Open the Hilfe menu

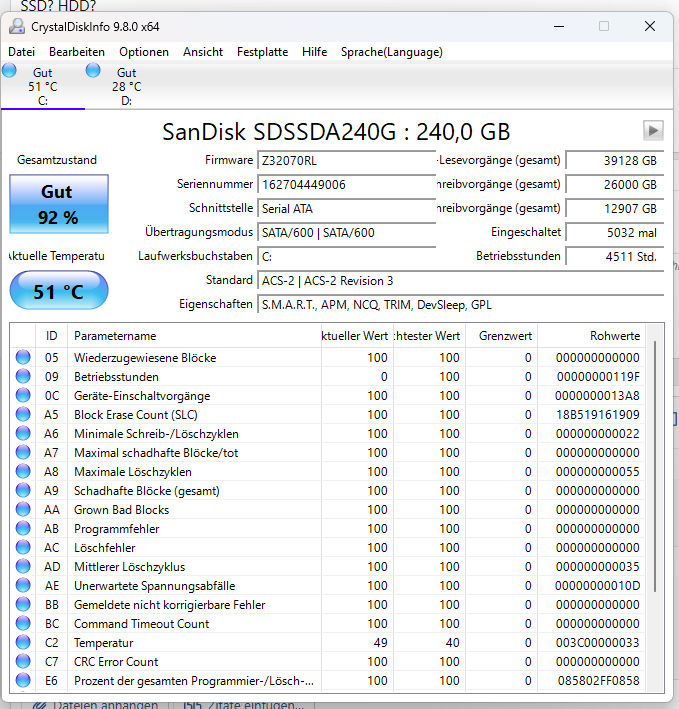(x=315, y=52)
